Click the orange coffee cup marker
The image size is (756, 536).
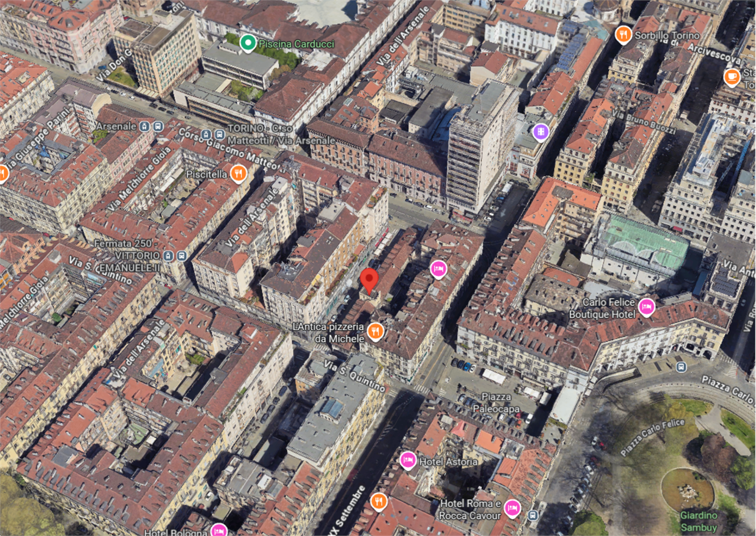(x=732, y=77)
